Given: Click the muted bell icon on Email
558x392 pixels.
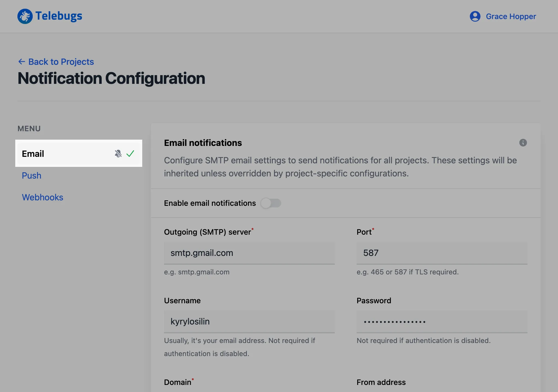Looking at the screenshot, I should coord(118,154).
